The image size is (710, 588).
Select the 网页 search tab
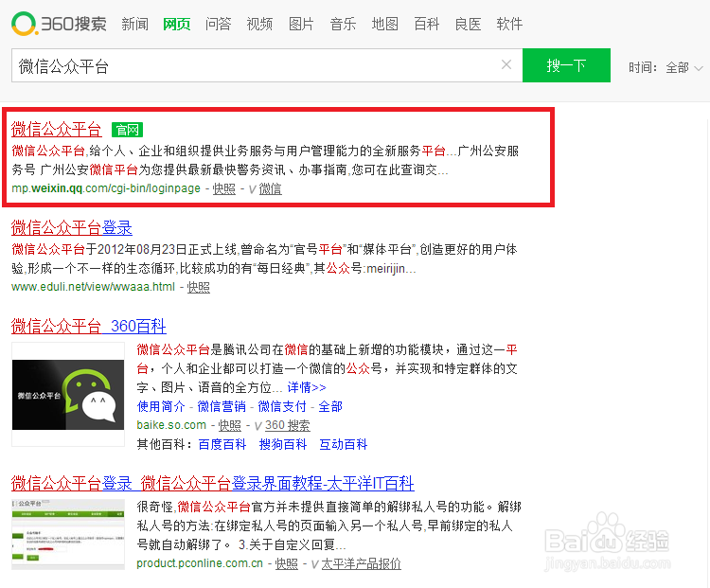pos(177,24)
